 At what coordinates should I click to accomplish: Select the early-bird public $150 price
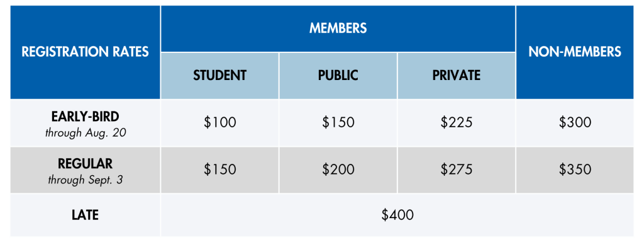point(338,123)
